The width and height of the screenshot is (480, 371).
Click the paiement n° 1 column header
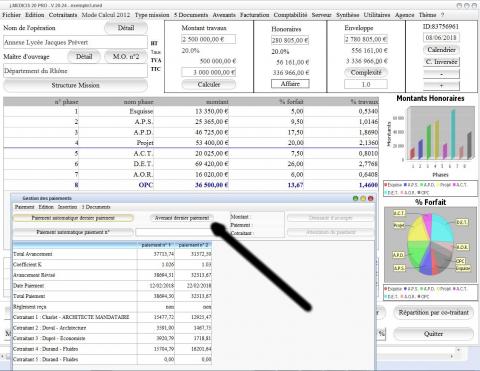tap(156, 245)
